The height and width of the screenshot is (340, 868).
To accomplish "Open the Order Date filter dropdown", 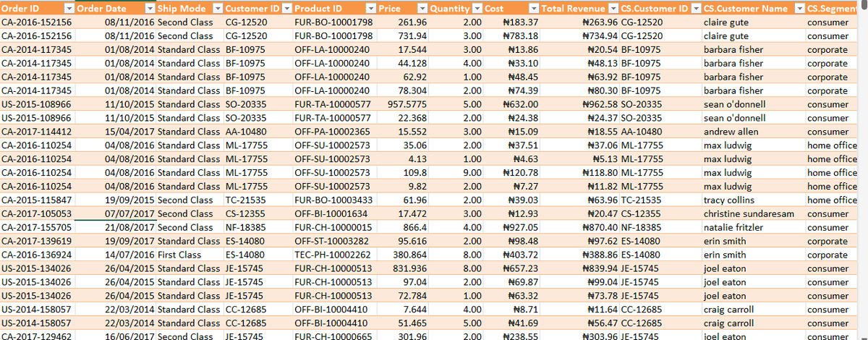I will pyautogui.click(x=150, y=9).
